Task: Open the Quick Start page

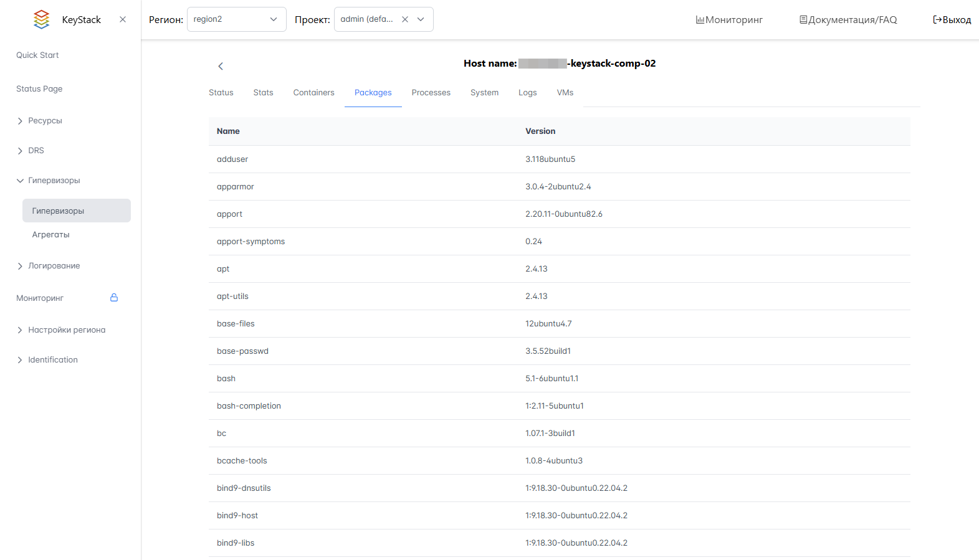Action: click(x=37, y=55)
